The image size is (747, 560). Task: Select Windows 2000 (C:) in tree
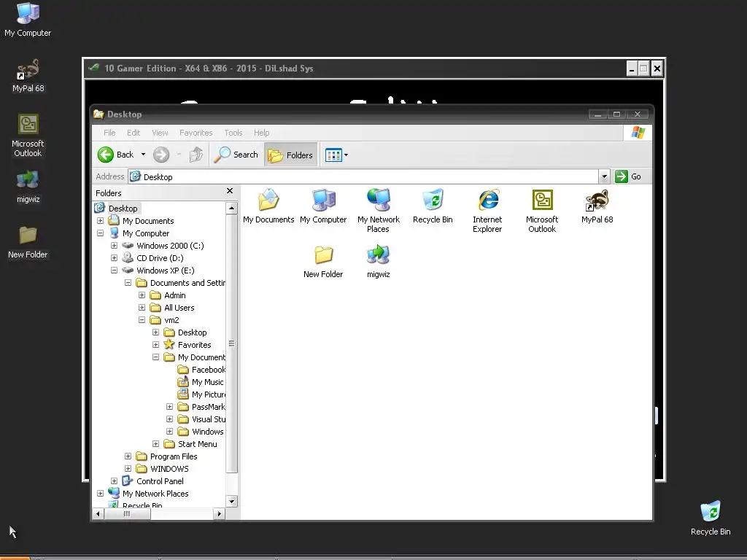170,246
